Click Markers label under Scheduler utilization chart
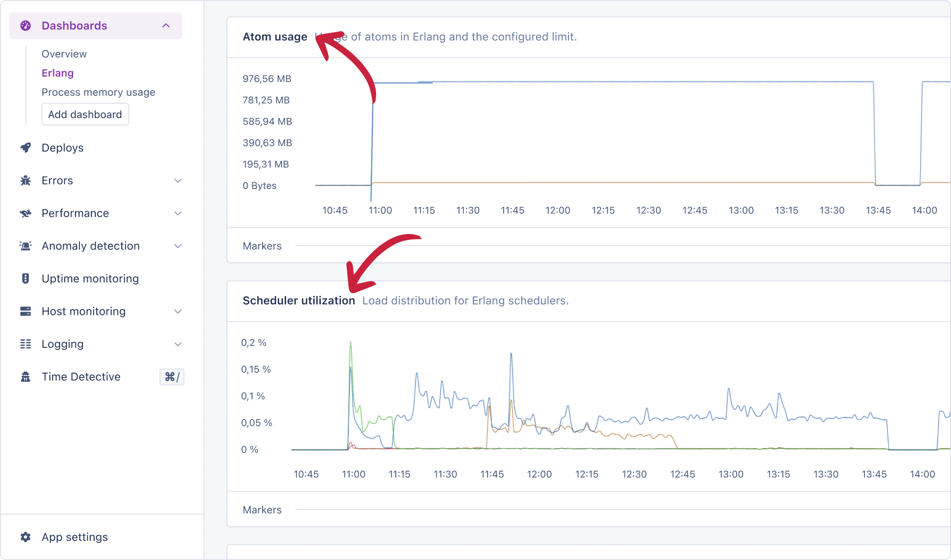The height and width of the screenshot is (560, 951). coord(262,509)
